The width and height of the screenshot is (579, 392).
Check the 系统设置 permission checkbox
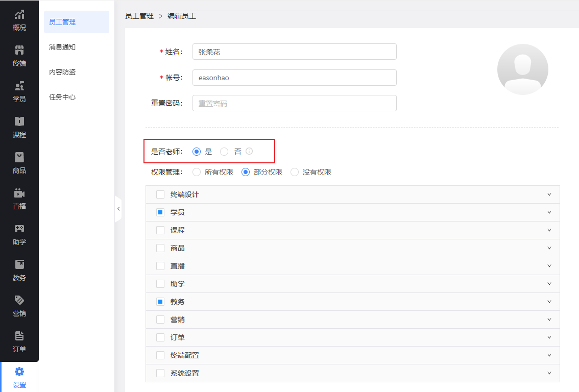160,373
